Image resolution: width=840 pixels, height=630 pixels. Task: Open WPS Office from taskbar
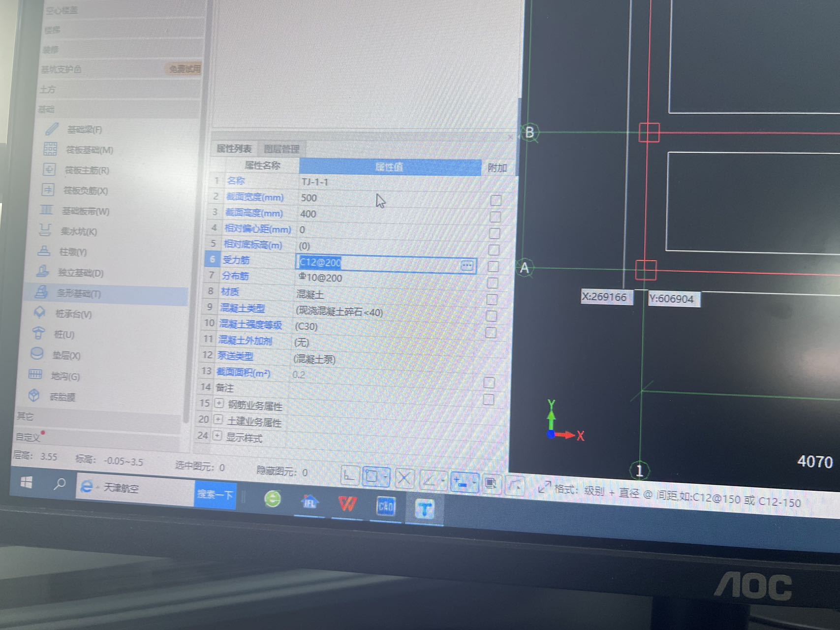[x=347, y=504]
